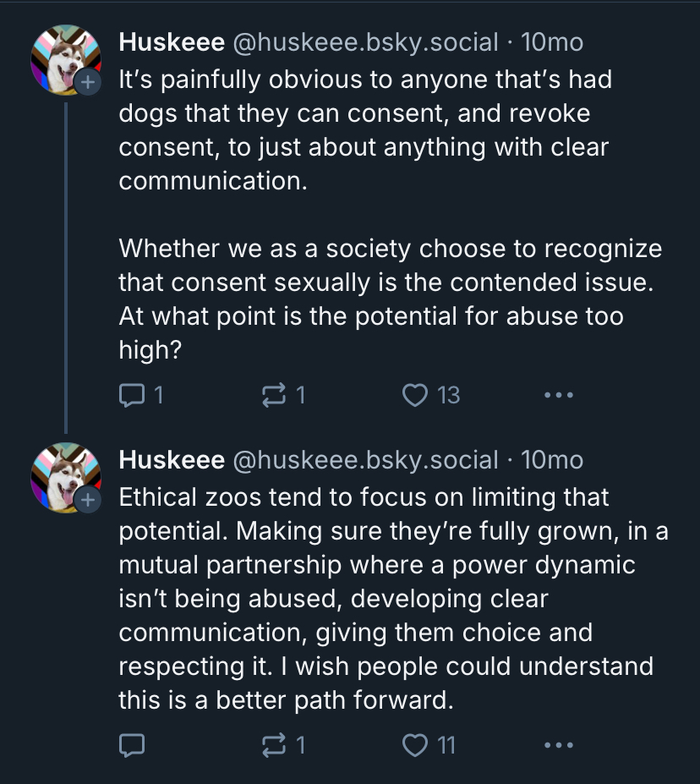Viewport: 700px width, 784px height.
Task: Click follow plus badge on "Ethical zoos" avatar
Action: pos(87,500)
